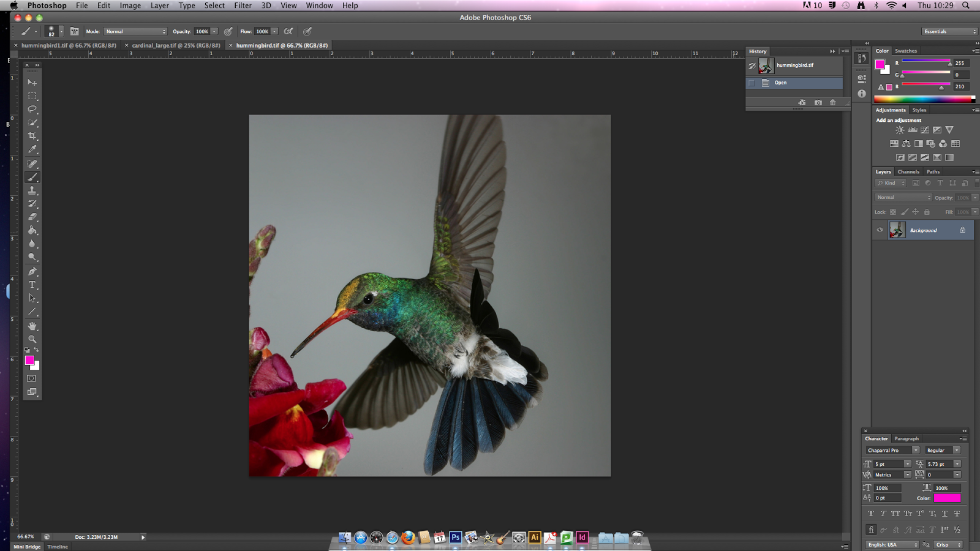This screenshot has width=980, height=551.
Task: Hide the Background layer visibility
Action: click(x=880, y=230)
